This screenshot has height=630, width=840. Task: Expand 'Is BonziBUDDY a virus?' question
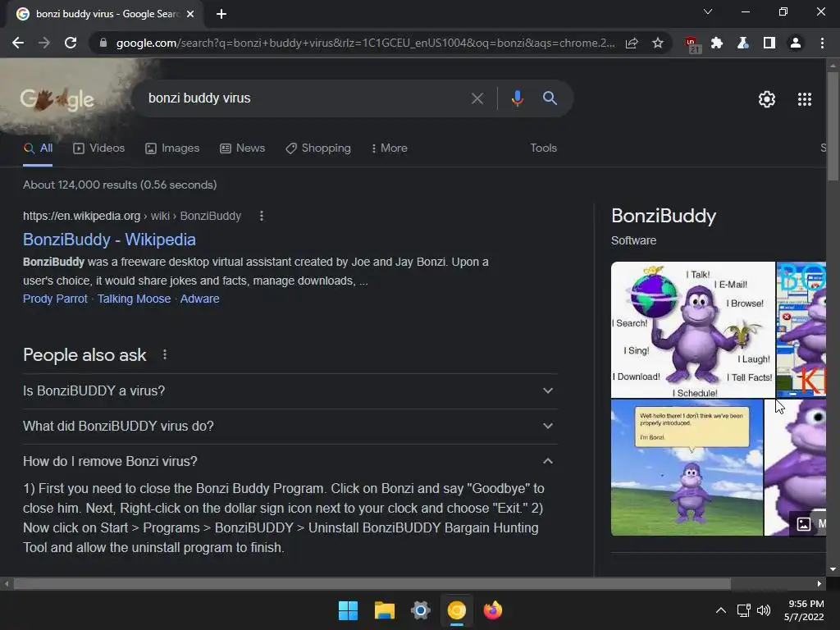click(290, 391)
